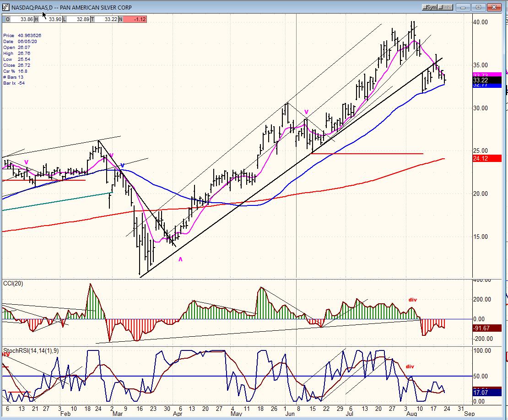The width and height of the screenshot is (508, 420).
Task: Close the Pan American Silver chart
Action: pyautogui.click(x=494, y=7)
